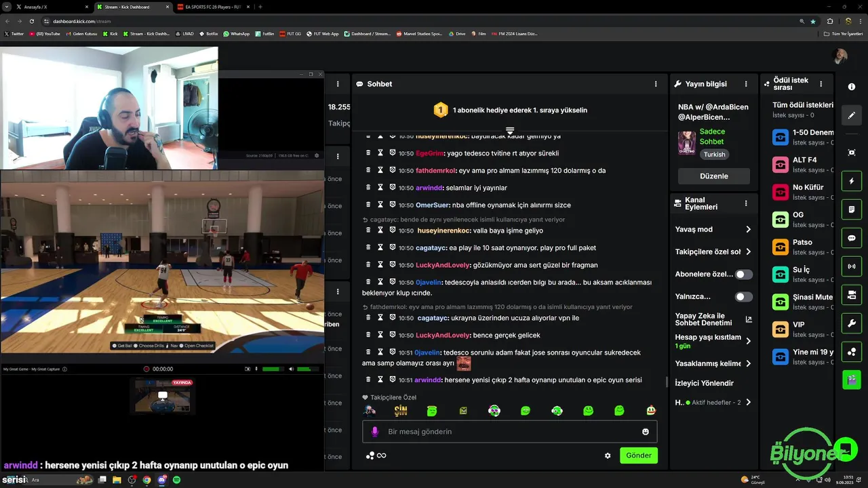Open the No Küfür reward icon
868x488 pixels.
pyautogui.click(x=781, y=192)
